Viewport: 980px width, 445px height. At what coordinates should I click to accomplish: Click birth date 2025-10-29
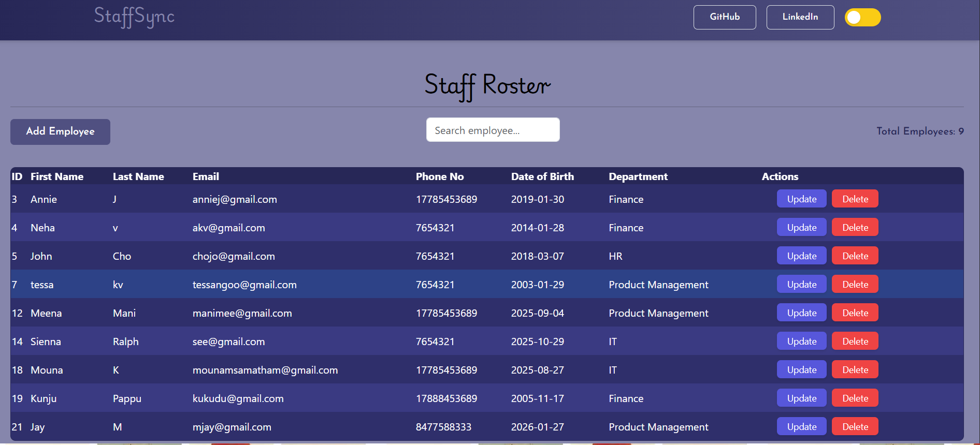[x=538, y=342]
